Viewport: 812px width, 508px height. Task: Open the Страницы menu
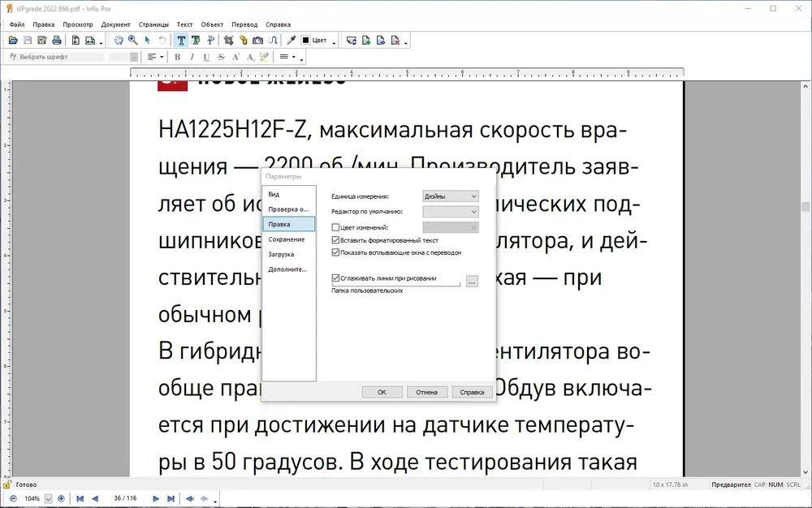[153, 24]
